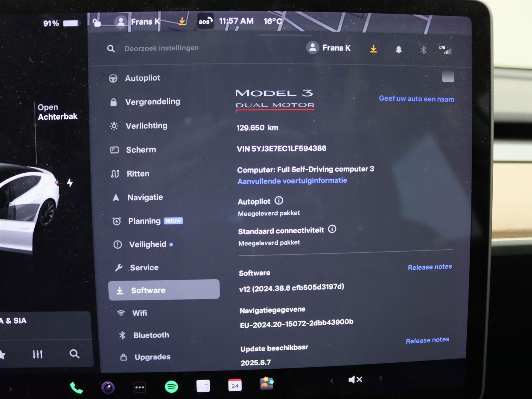The image size is (532, 399).
Task: Open the Veiligheid settings menu
Action: point(143,245)
